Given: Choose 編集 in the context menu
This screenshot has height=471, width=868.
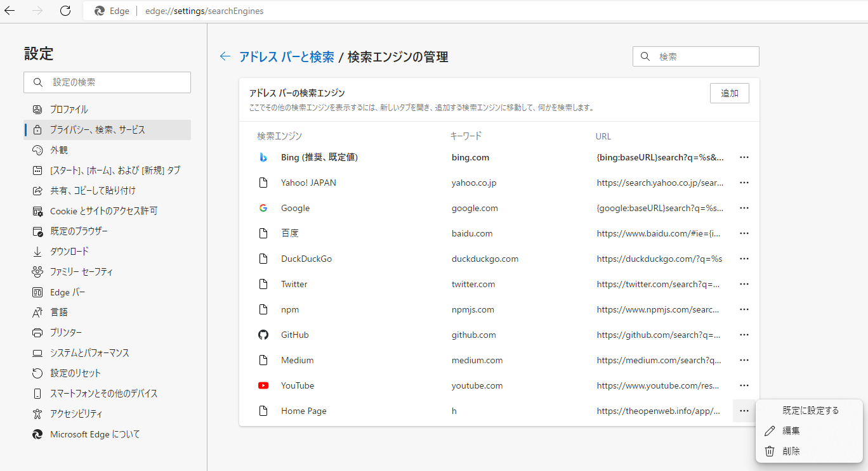Looking at the screenshot, I should pos(810,431).
